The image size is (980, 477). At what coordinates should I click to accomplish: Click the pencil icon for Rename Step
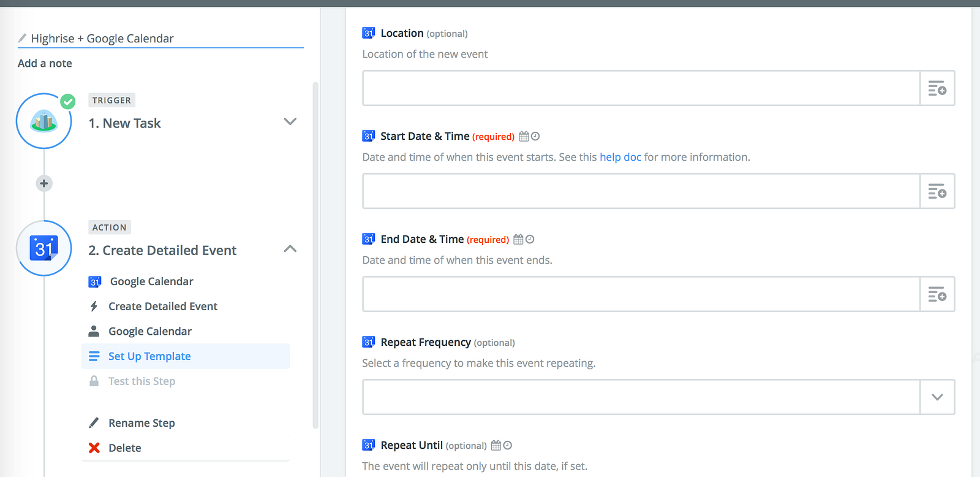(x=94, y=423)
